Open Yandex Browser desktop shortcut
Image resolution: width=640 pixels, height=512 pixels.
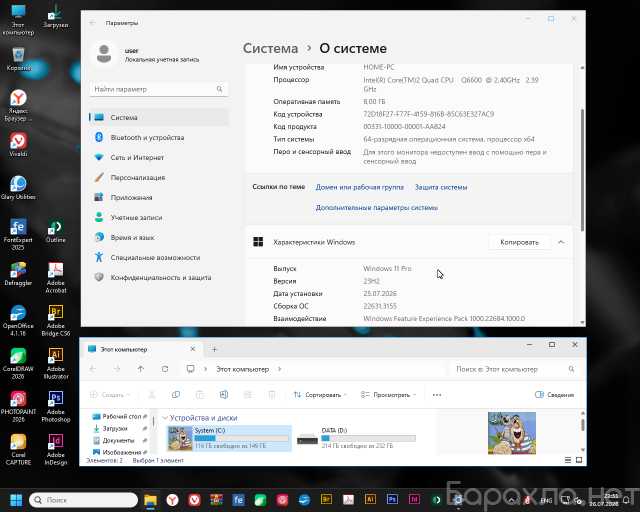[18, 105]
